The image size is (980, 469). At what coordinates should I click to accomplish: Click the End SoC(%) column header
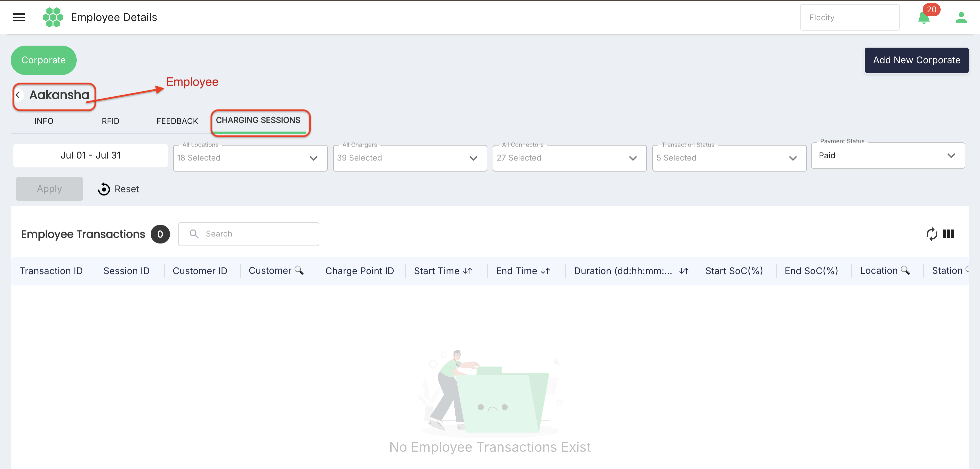[811, 270]
